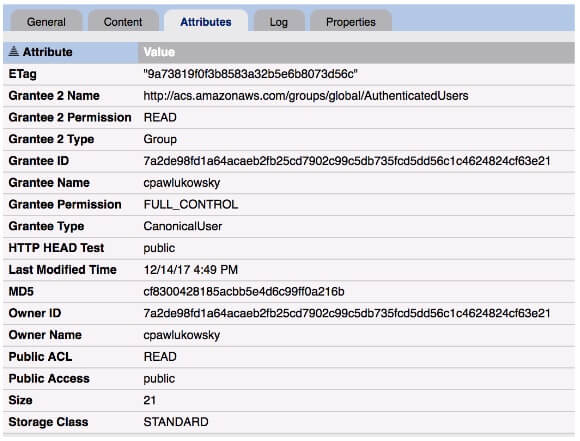580x441 pixels.
Task: Click the Last Modified Time value
Action: 190,270
